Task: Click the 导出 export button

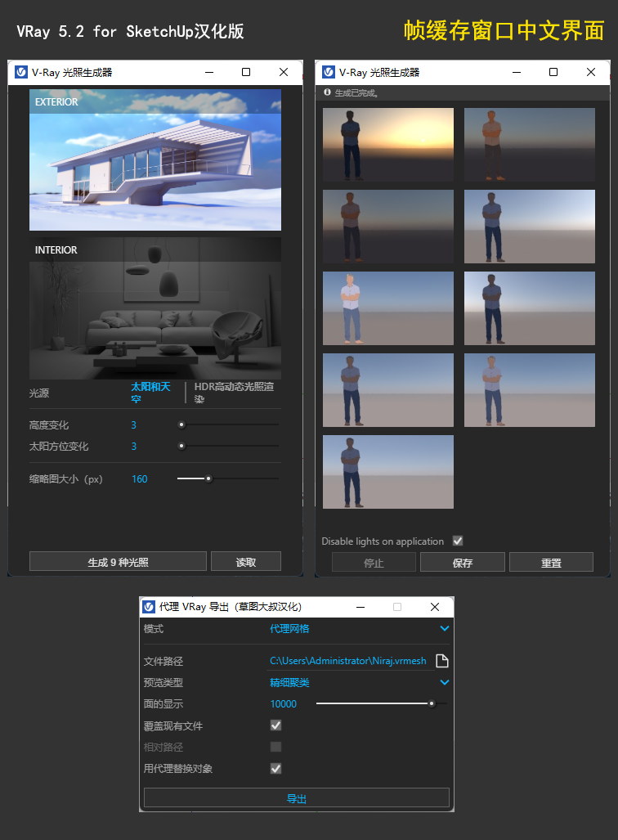Action: tap(297, 798)
